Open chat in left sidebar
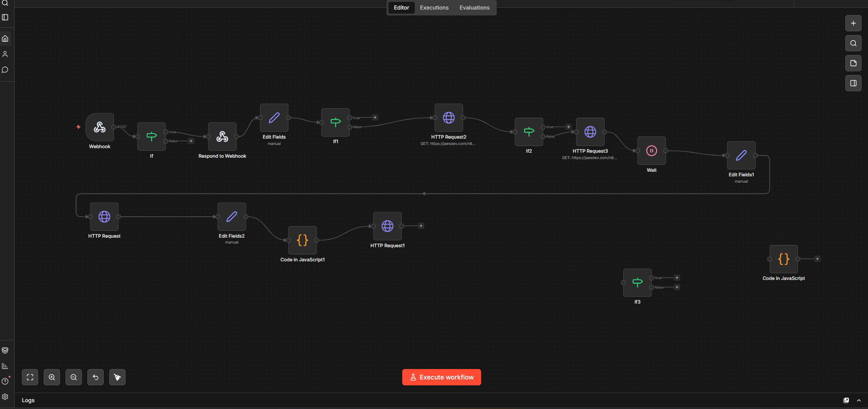This screenshot has width=868, height=409. [5, 70]
